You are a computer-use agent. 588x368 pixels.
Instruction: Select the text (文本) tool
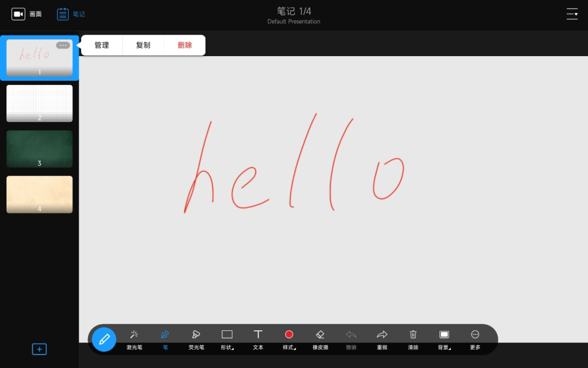point(258,338)
